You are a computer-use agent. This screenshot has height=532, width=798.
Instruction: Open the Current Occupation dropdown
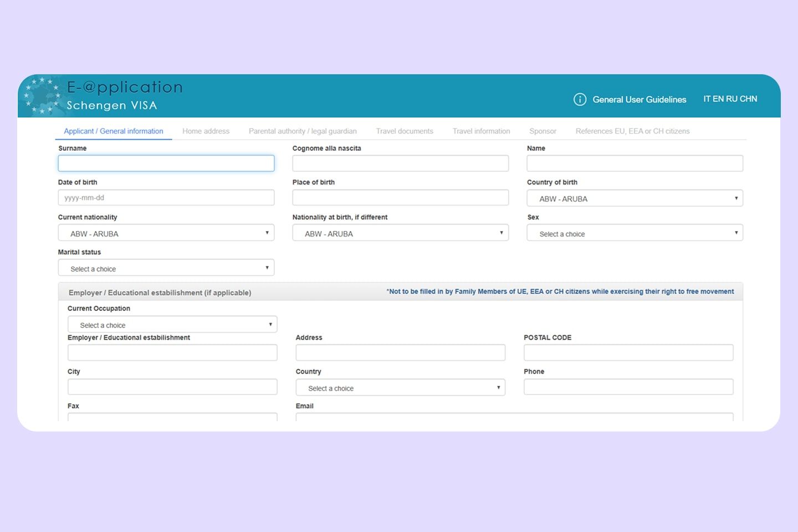[x=172, y=325]
